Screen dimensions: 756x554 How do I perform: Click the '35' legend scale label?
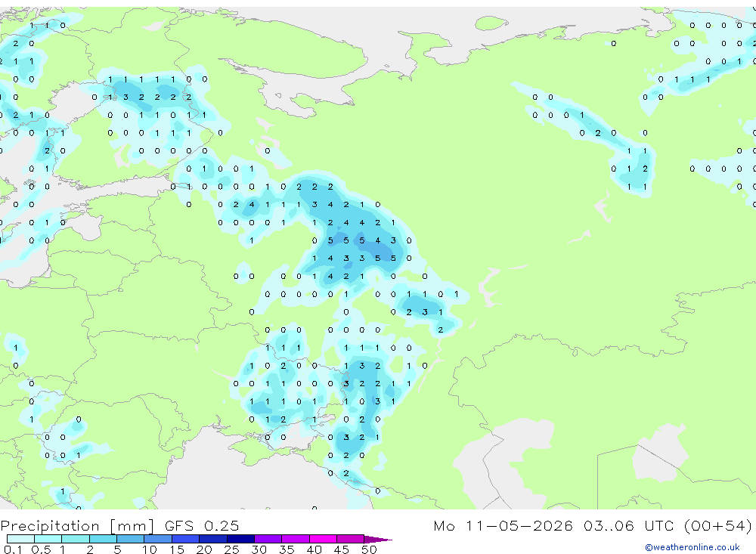pyautogui.click(x=287, y=549)
